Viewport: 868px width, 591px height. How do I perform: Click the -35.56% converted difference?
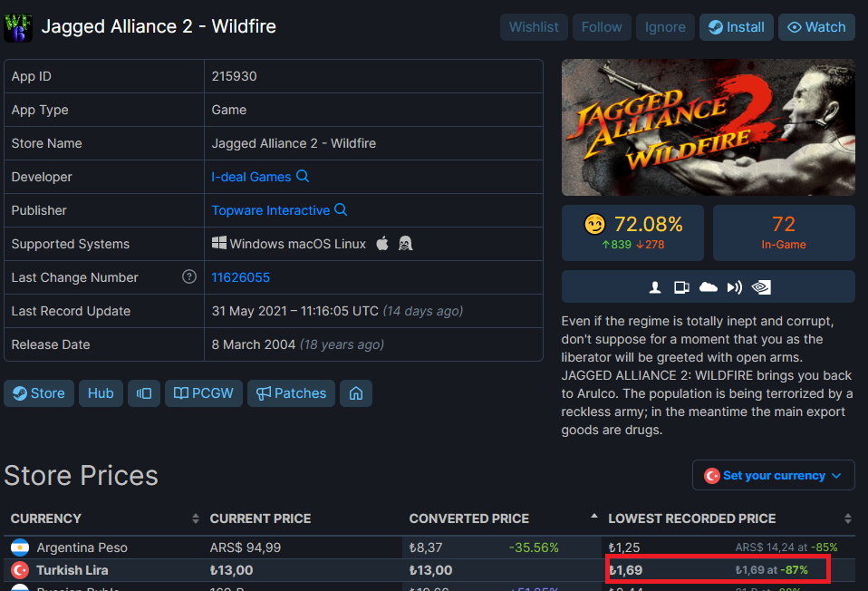[x=534, y=547]
